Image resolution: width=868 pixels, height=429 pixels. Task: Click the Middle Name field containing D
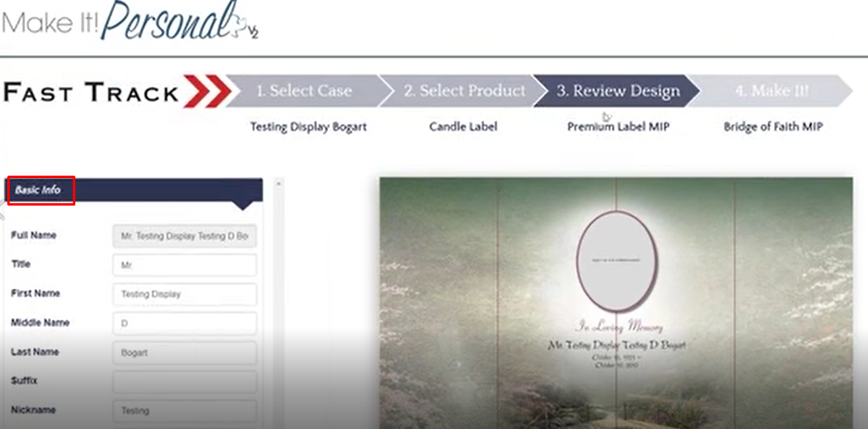[x=185, y=323]
